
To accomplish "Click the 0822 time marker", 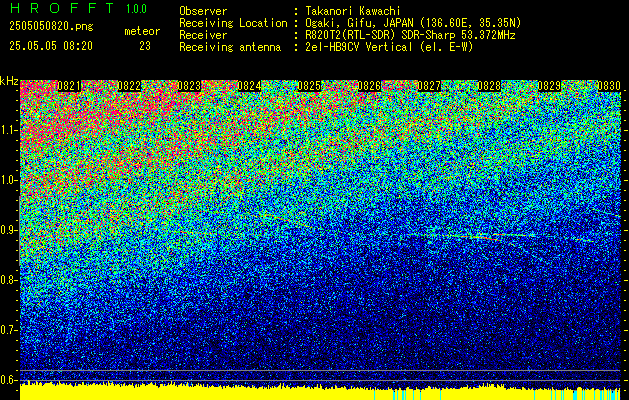I will click(x=130, y=86).
